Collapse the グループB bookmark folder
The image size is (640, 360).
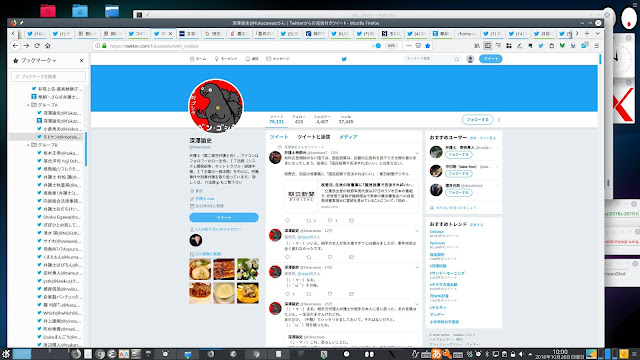point(28,145)
